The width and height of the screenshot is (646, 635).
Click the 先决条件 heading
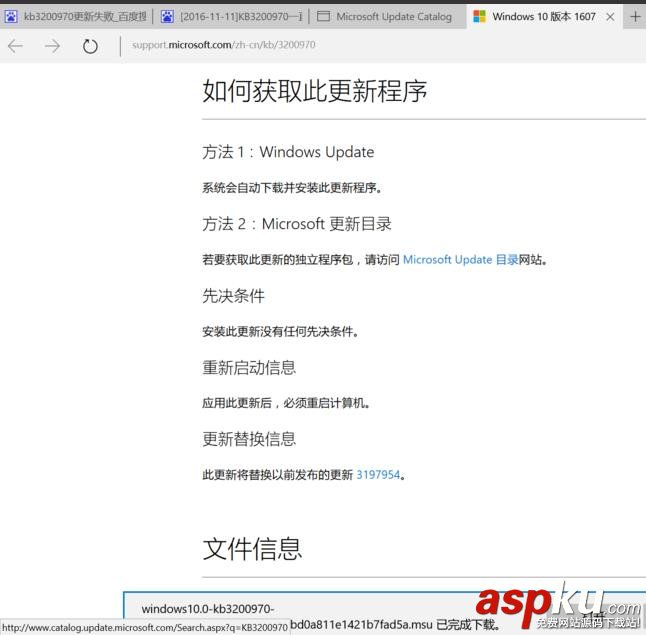point(233,296)
